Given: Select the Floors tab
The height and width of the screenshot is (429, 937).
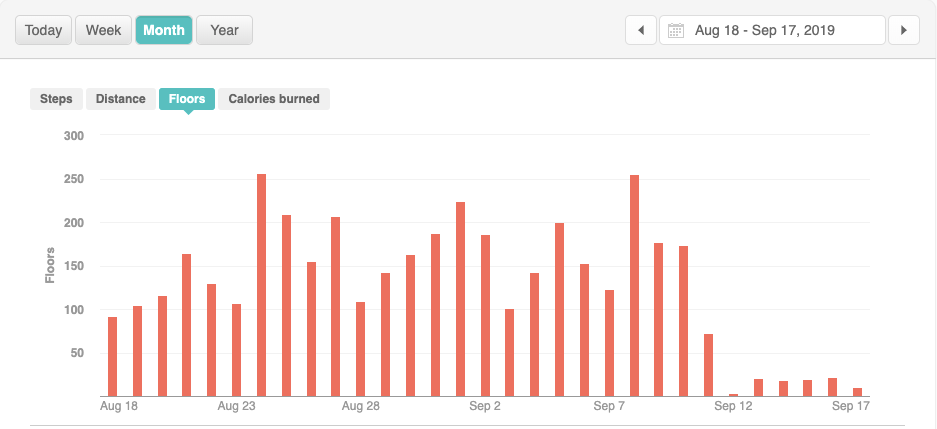Looking at the screenshot, I should point(187,99).
